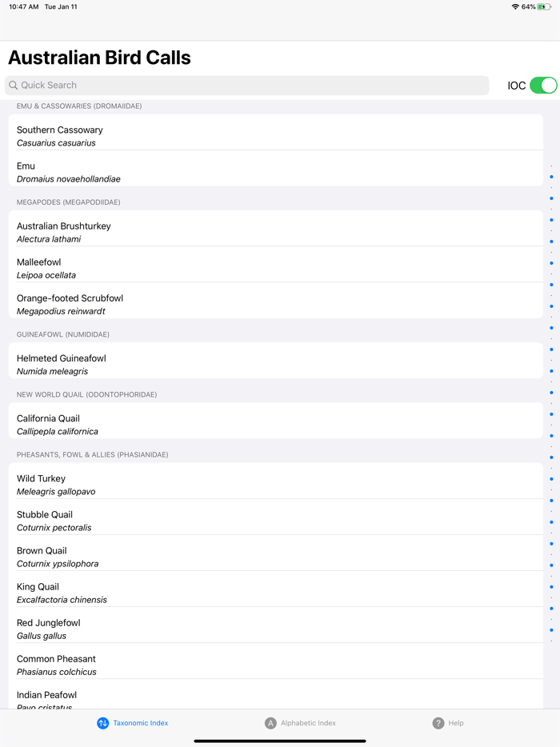Switch to the Alphabetic Index tab
Image resolution: width=560 pixels, height=747 pixels.
300,723
